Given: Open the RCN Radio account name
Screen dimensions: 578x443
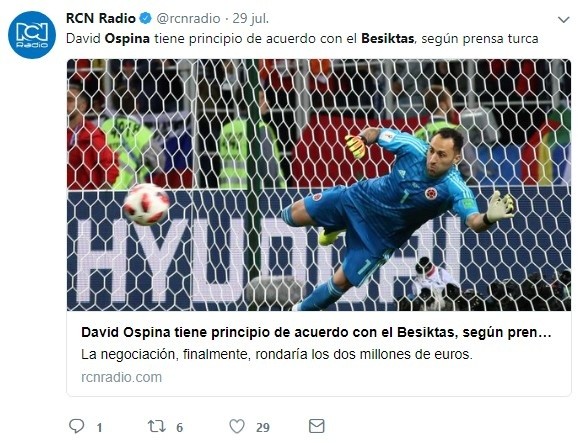Looking at the screenshot, I should (x=101, y=18).
